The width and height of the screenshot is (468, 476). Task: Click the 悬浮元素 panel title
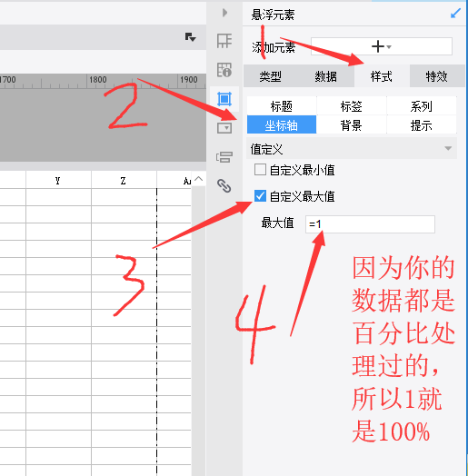pos(273,15)
